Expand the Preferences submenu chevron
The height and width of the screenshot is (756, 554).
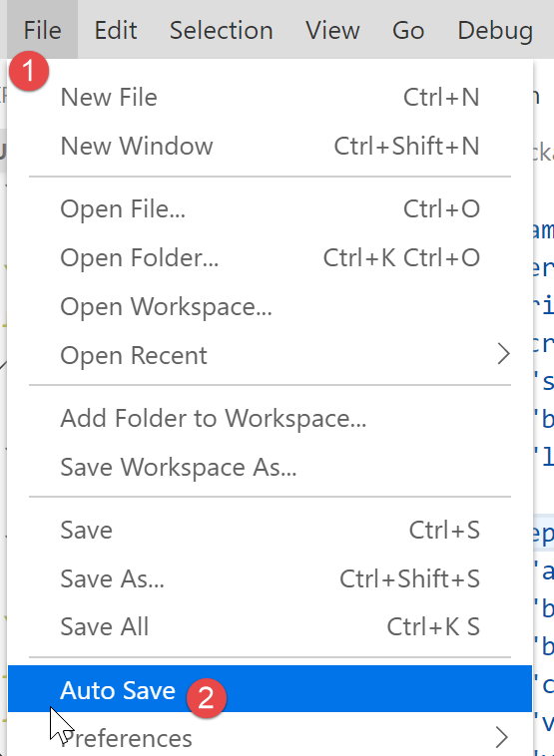[502, 738]
